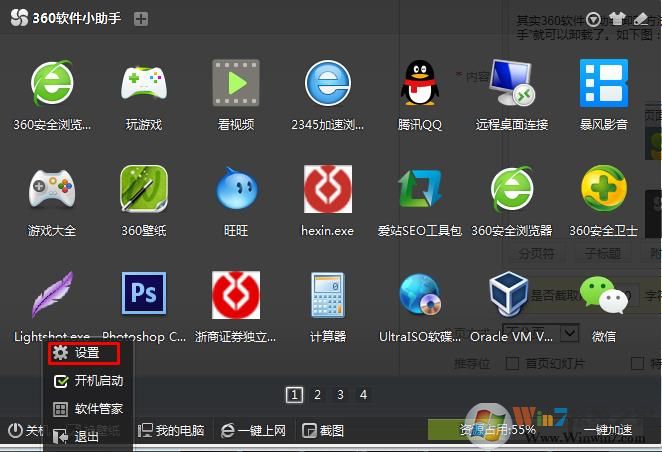Switch to page 3
This screenshot has width=662, height=452.
coord(340,395)
